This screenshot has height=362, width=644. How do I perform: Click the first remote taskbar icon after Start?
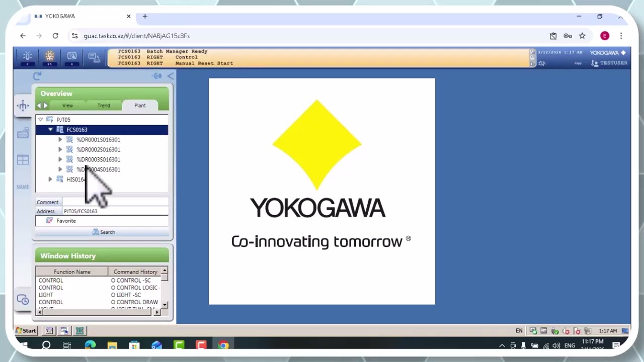point(49,331)
